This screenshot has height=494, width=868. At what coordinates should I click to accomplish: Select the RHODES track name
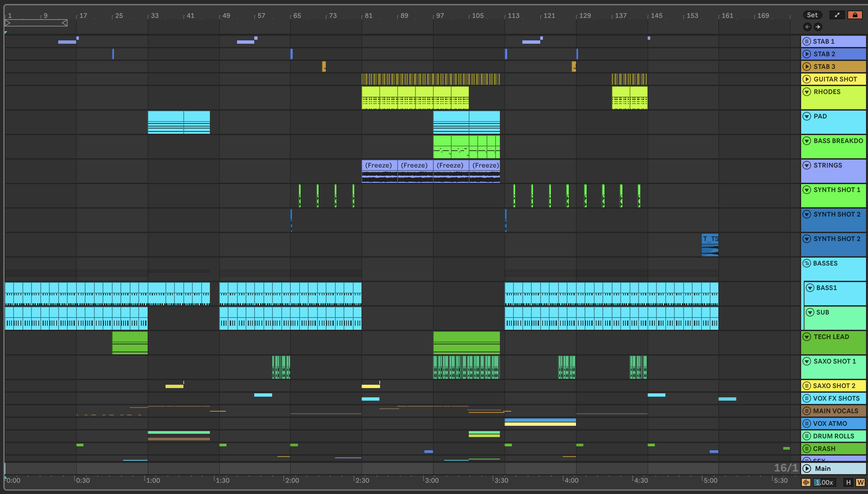click(x=827, y=92)
